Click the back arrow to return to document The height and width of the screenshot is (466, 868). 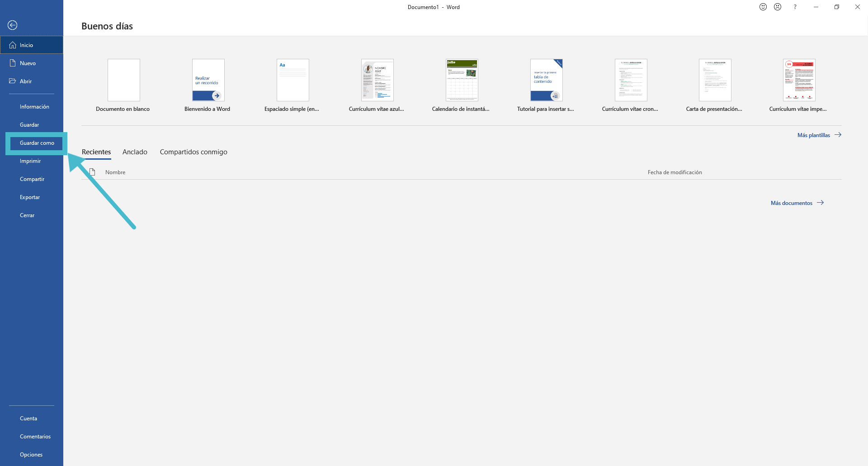[x=13, y=25]
